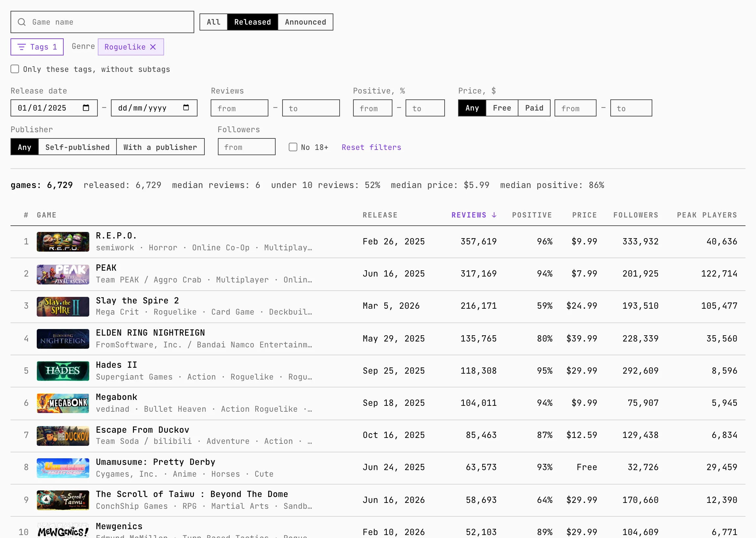
Task: Open the Tags filter button
Action: point(37,47)
